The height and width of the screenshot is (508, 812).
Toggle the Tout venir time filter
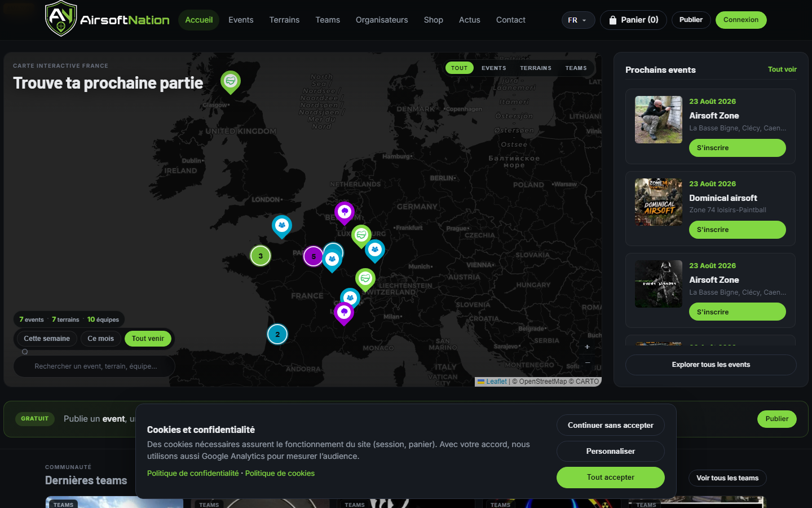tap(148, 339)
